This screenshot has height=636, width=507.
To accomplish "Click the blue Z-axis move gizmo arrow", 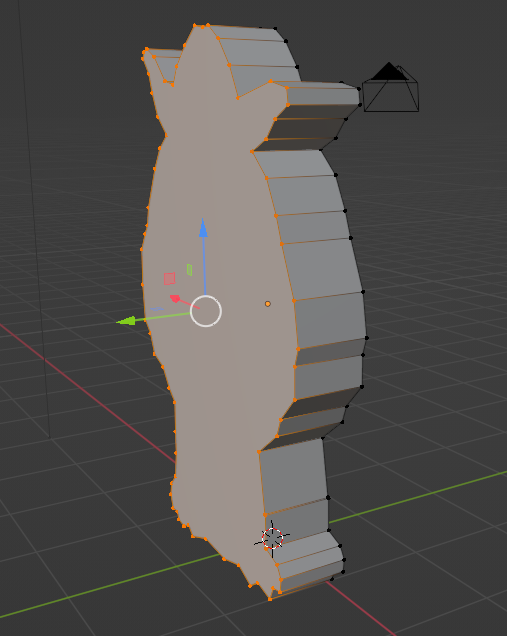I will tap(203, 228).
